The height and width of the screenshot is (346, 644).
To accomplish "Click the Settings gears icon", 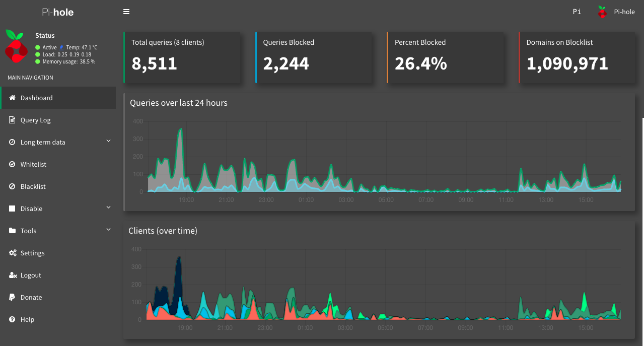I will click(x=13, y=253).
